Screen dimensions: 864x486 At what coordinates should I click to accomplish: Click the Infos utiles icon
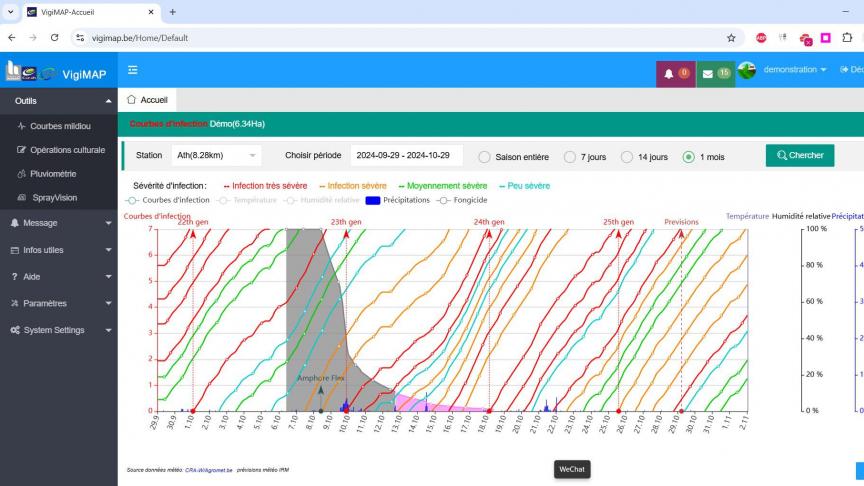(15, 250)
